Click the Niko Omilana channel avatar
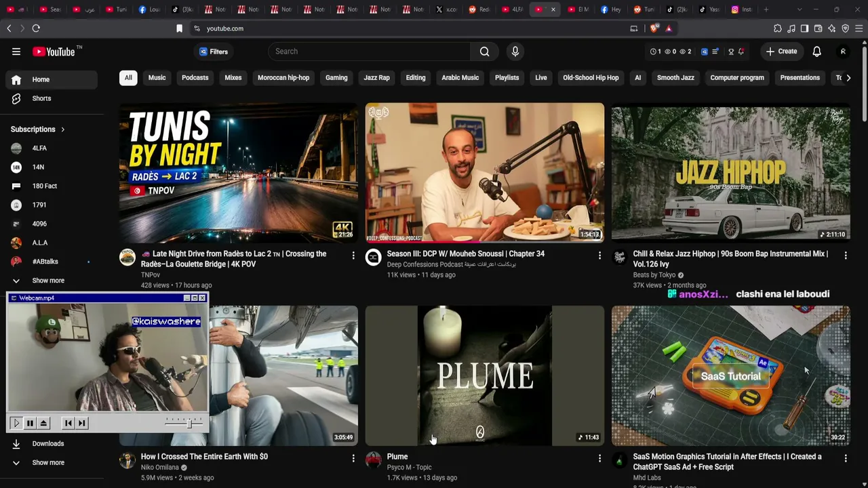Image resolution: width=868 pixels, height=488 pixels. pyautogui.click(x=127, y=460)
